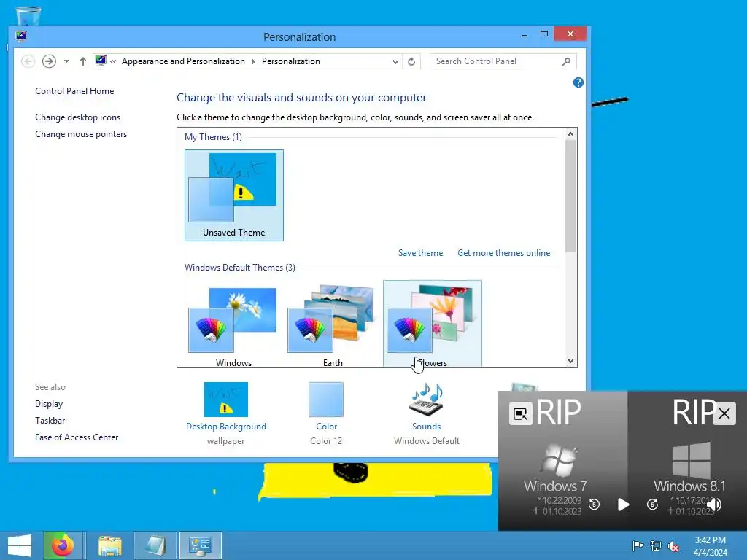This screenshot has width=747, height=560.
Task: Select the Unsaved Theme thumbnail
Action: tap(234, 195)
